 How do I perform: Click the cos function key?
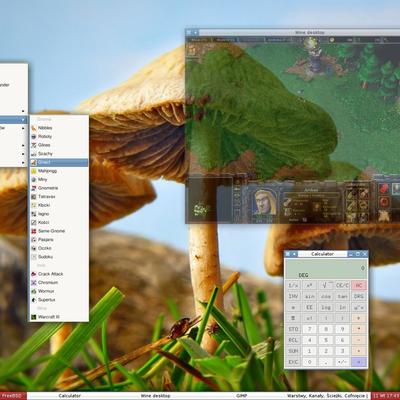326,296
